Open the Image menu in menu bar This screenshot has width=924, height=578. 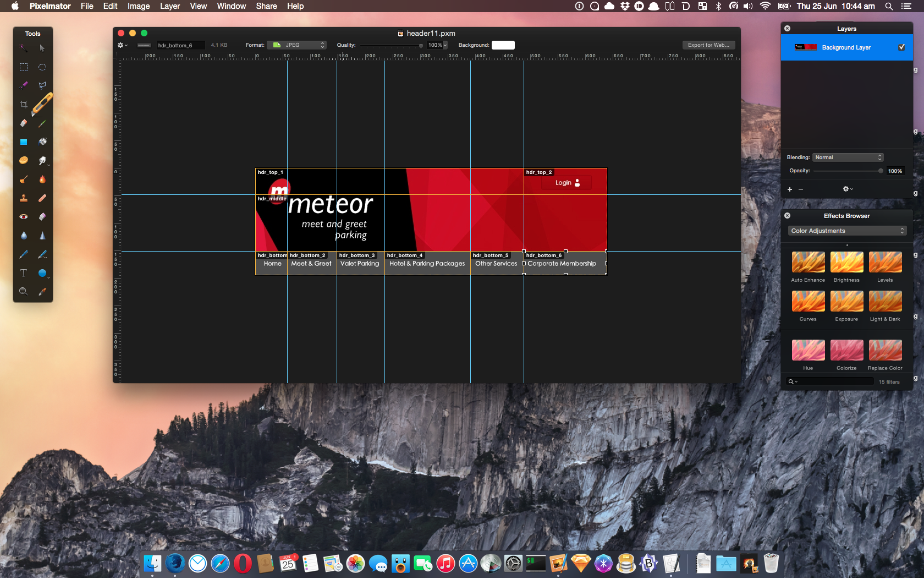[x=139, y=6]
